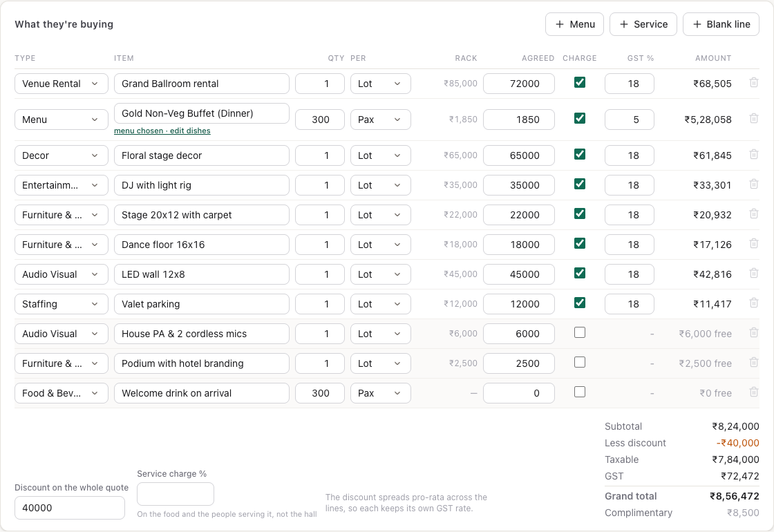Delete the Welcome drink on arrival row
The image size is (774, 532).
[x=753, y=392]
